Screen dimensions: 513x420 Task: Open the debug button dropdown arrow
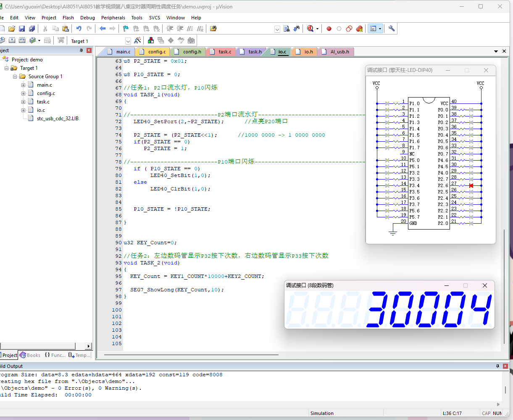(317, 29)
